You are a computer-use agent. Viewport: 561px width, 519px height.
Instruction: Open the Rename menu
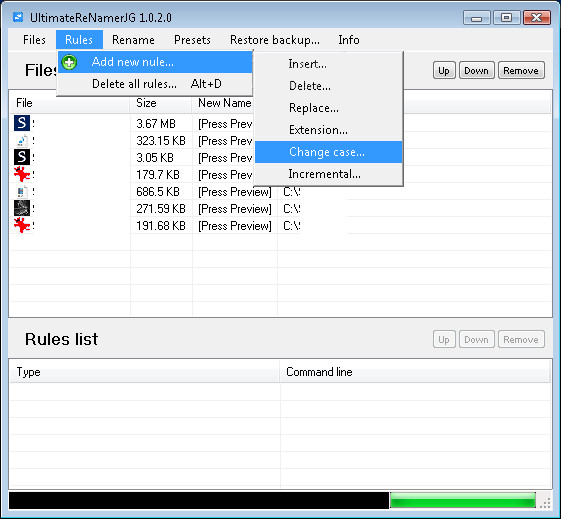133,40
